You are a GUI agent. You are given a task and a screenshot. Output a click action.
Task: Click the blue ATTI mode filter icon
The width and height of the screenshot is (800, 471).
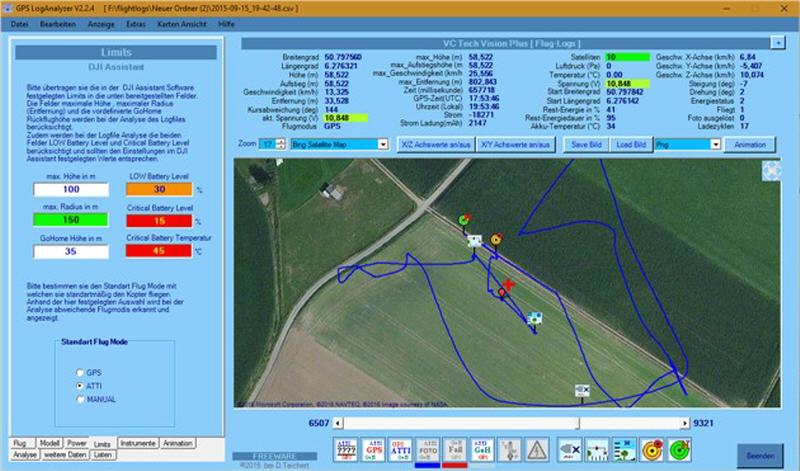point(400,450)
